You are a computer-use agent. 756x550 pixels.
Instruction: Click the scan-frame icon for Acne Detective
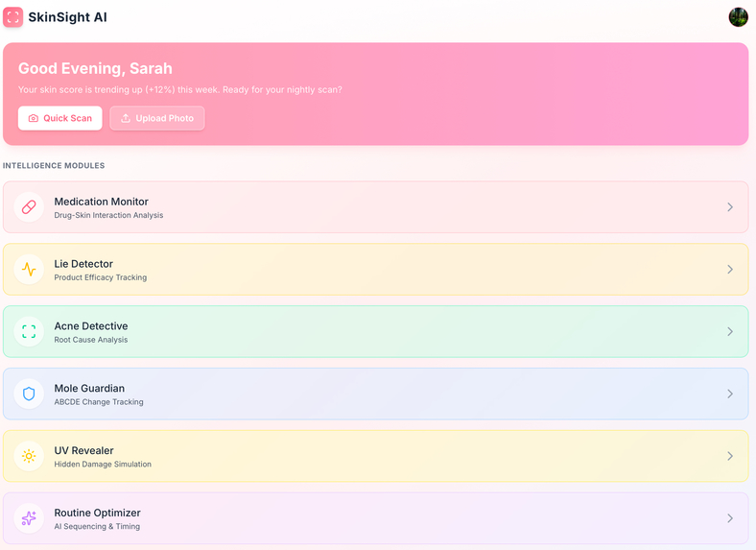(x=29, y=331)
